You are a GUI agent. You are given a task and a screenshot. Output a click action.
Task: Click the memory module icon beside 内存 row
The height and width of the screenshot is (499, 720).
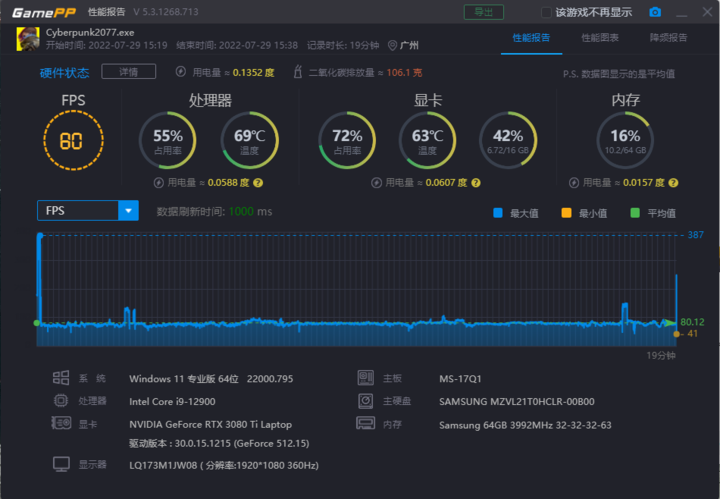tap(366, 423)
